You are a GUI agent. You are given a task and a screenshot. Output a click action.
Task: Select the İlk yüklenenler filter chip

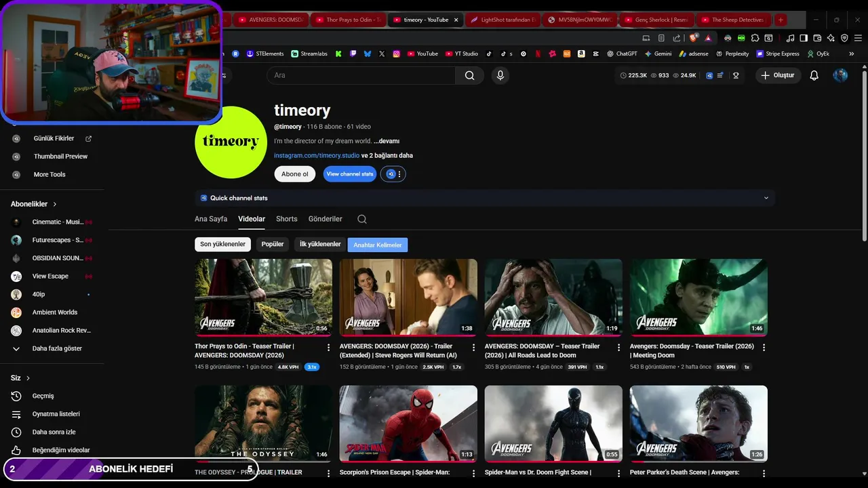[x=320, y=244]
